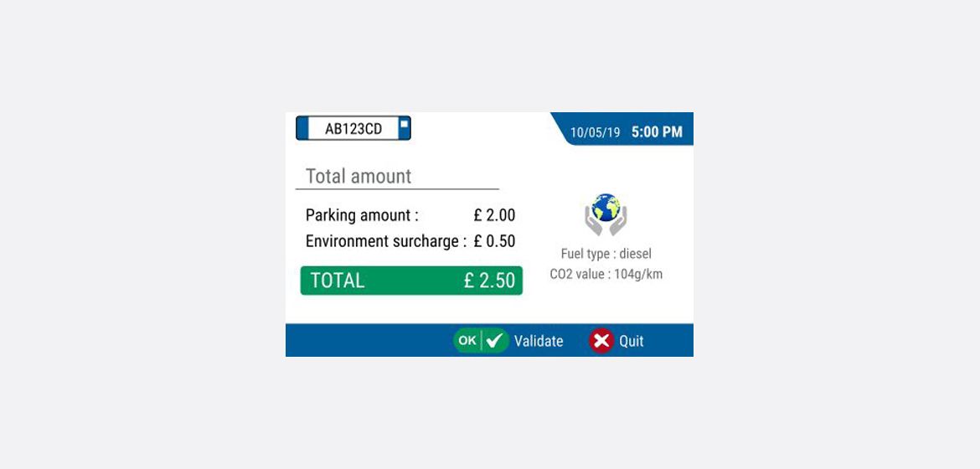The width and height of the screenshot is (980, 469).
Task: Click the Validate label
Action: coord(539,342)
